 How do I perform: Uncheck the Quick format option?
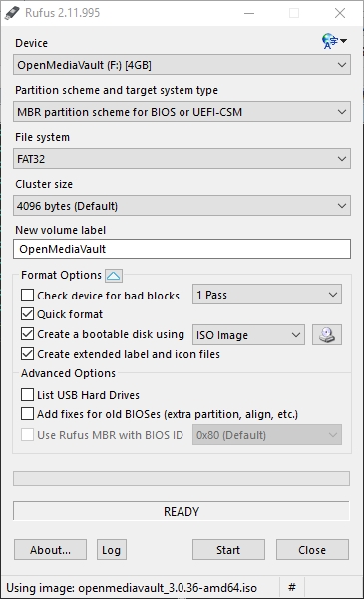coord(28,314)
